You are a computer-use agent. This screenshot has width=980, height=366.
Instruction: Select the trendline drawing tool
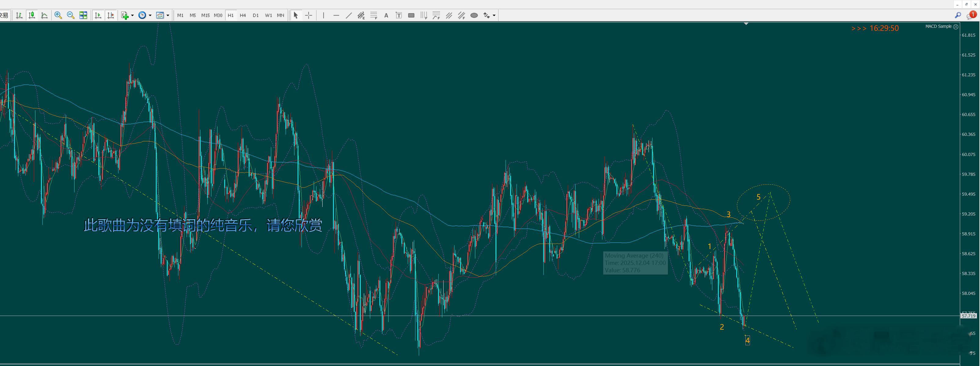[x=349, y=15]
